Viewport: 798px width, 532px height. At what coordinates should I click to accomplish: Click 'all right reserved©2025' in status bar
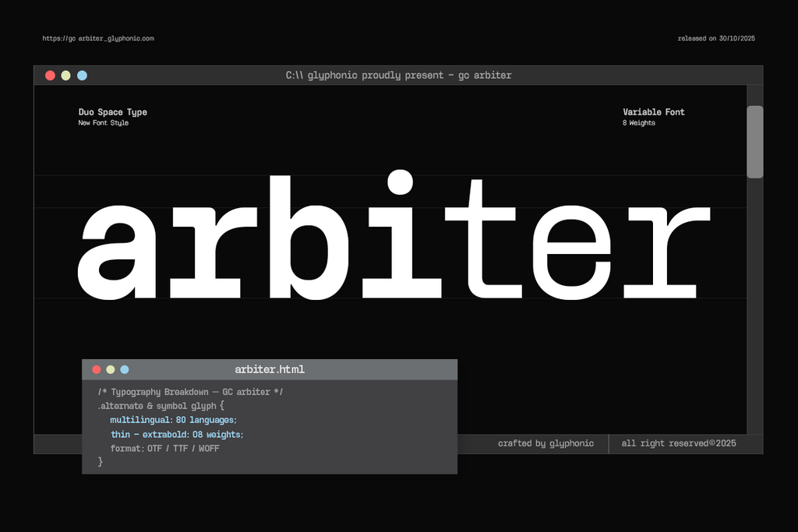click(x=678, y=443)
